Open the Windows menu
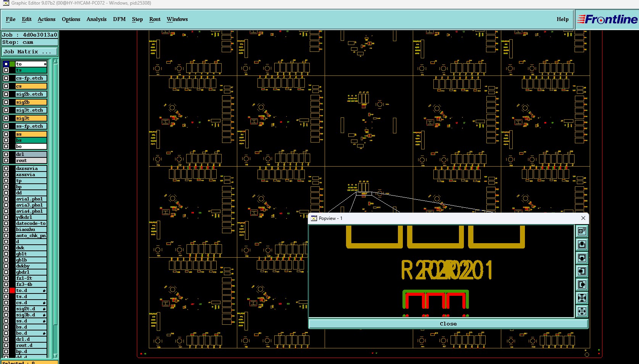This screenshot has height=364, width=639. [177, 19]
